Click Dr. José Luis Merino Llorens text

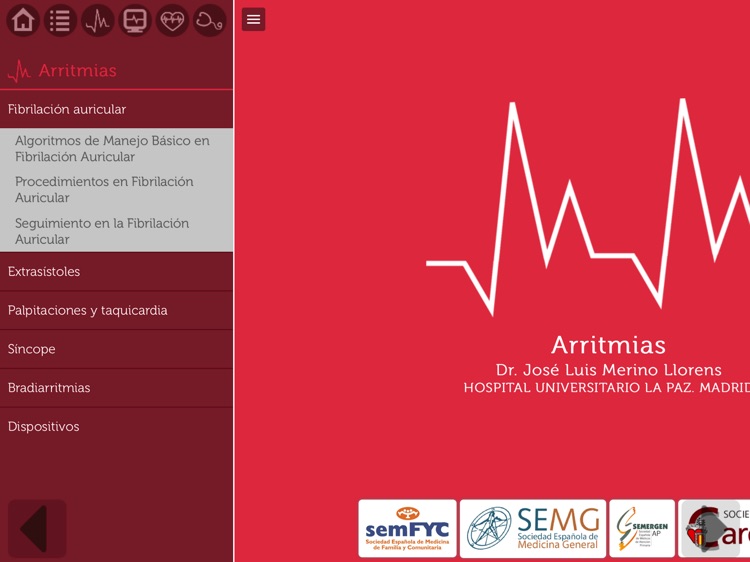click(x=608, y=370)
